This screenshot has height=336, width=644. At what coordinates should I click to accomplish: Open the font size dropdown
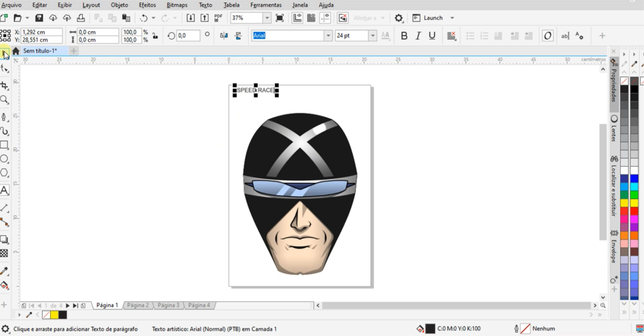click(373, 36)
